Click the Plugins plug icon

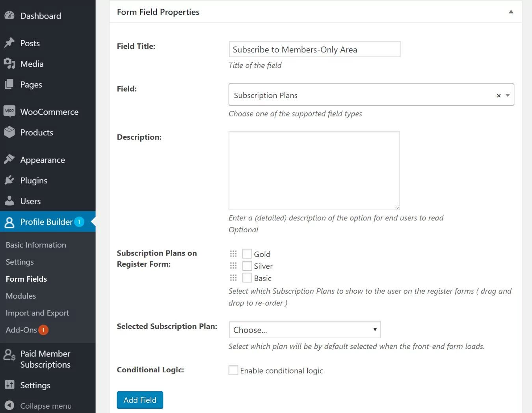9,180
